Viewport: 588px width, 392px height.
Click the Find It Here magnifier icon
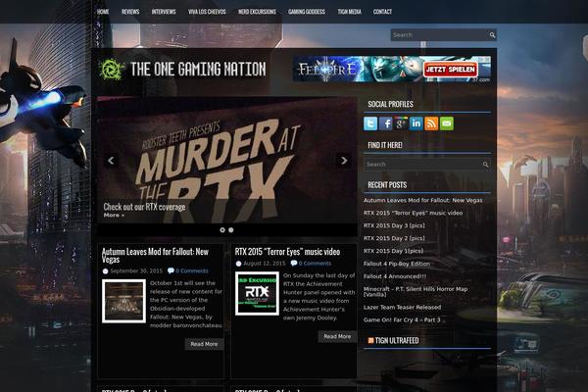(486, 165)
